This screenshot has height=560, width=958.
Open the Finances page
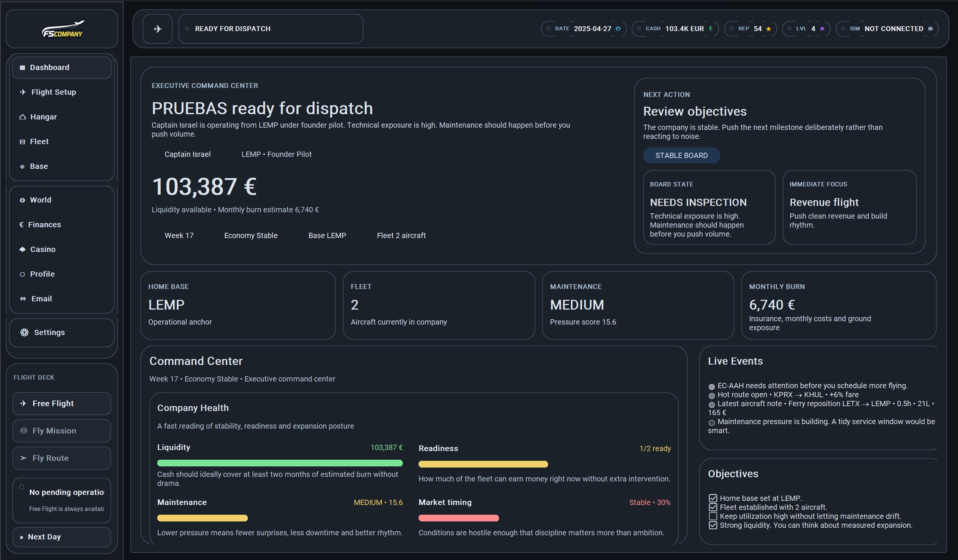pyautogui.click(x=44, y=225)
